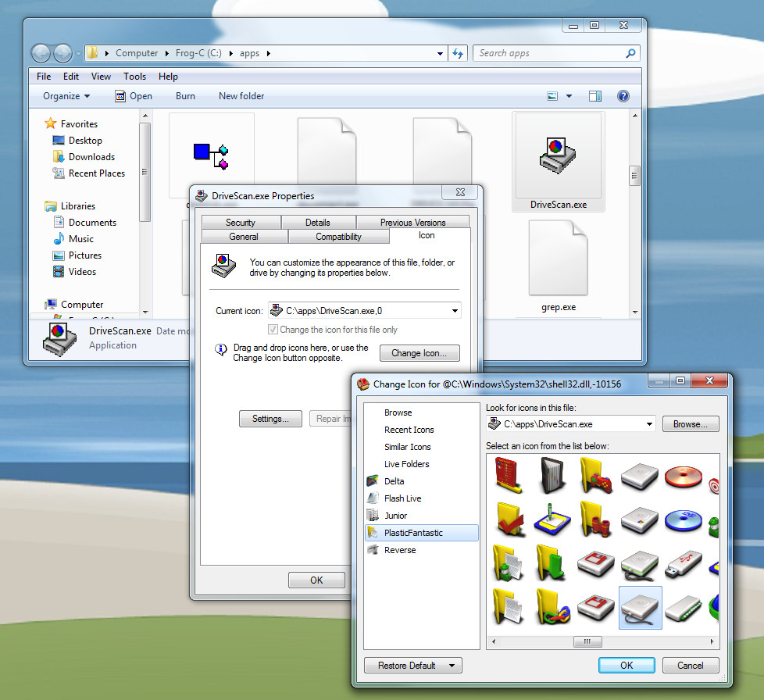Click the icon list scroll right arrow
This screenshot has height=700, width=764.
click(x=712, y=641)
